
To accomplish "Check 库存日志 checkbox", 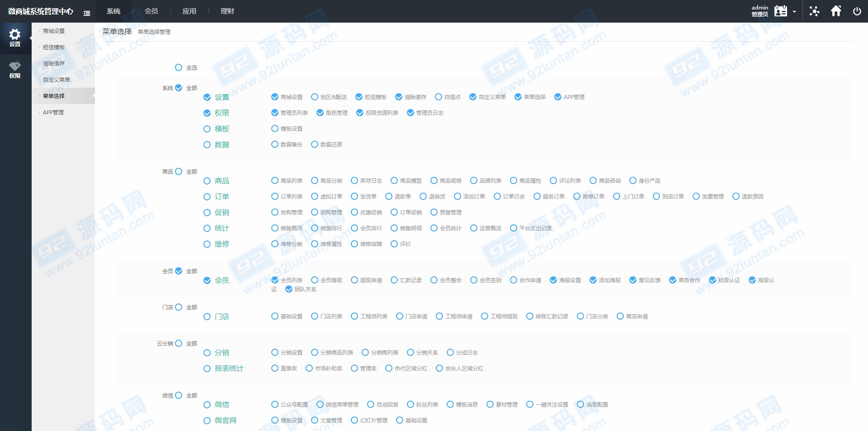I will (354, 181).
